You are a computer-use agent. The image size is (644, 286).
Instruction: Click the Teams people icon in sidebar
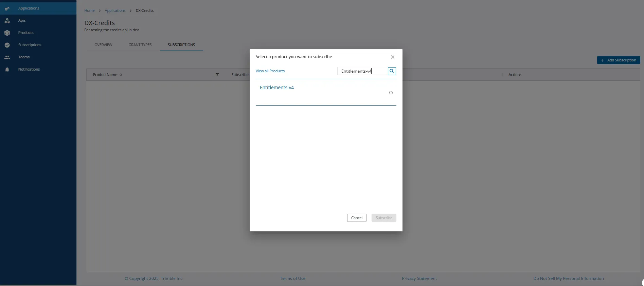click(x=7, y=57)
